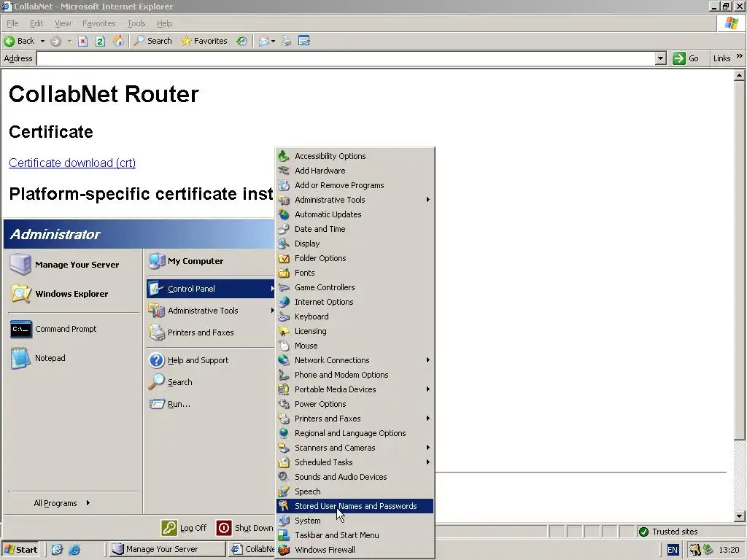Open System properties

355,521
